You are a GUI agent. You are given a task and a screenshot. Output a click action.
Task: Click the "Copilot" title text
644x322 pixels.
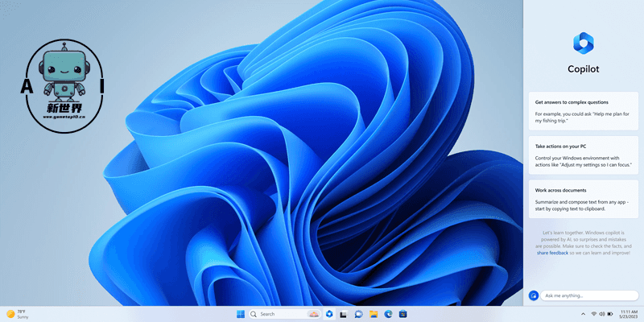click(583, 69)
